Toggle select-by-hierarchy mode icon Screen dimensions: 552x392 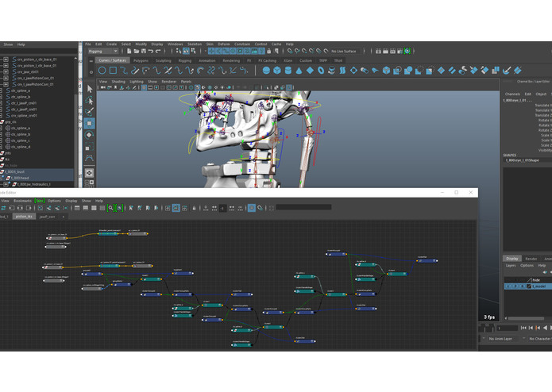click(179, 52)
